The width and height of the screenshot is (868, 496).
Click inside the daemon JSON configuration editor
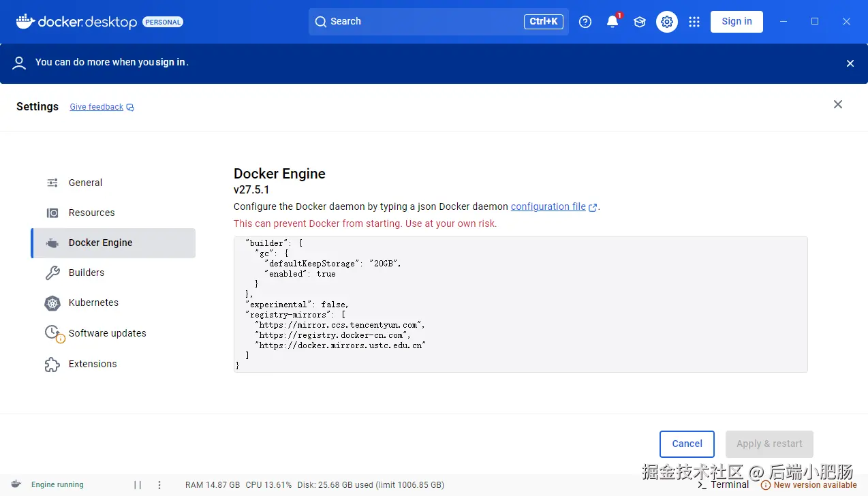(521, 305)
